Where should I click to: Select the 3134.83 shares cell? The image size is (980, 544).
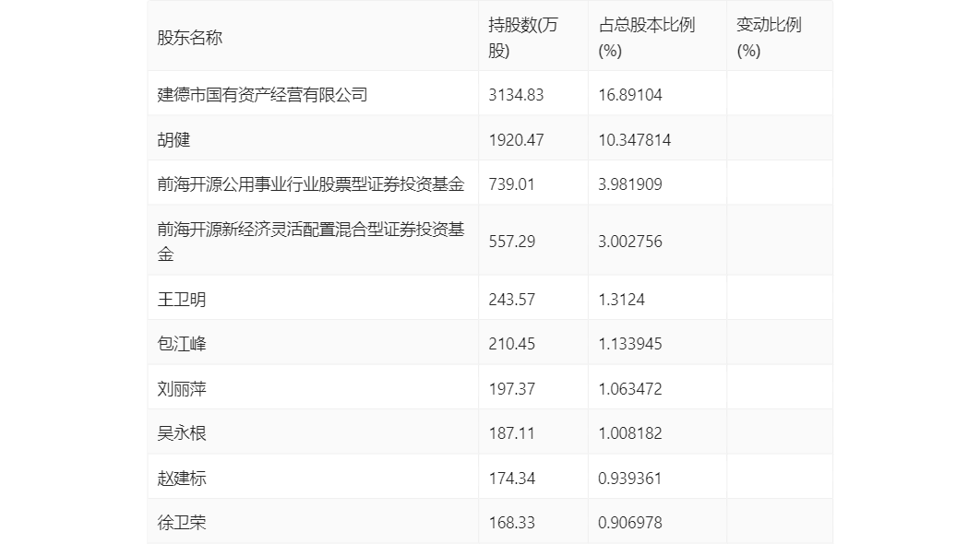516,95
